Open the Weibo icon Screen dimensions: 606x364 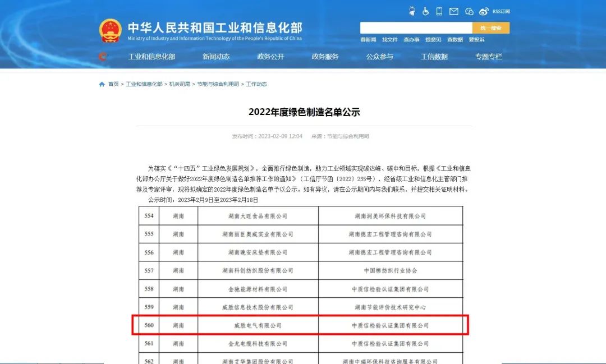(483, 10)
